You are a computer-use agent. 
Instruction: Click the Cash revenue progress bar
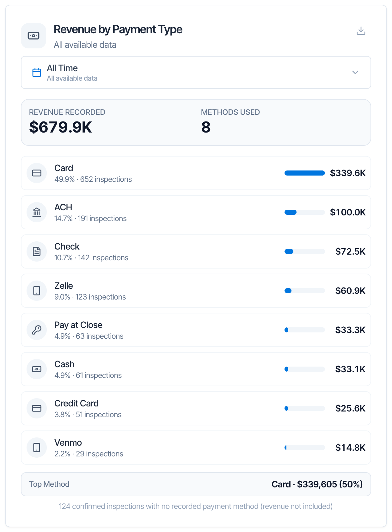coord(305,369)
